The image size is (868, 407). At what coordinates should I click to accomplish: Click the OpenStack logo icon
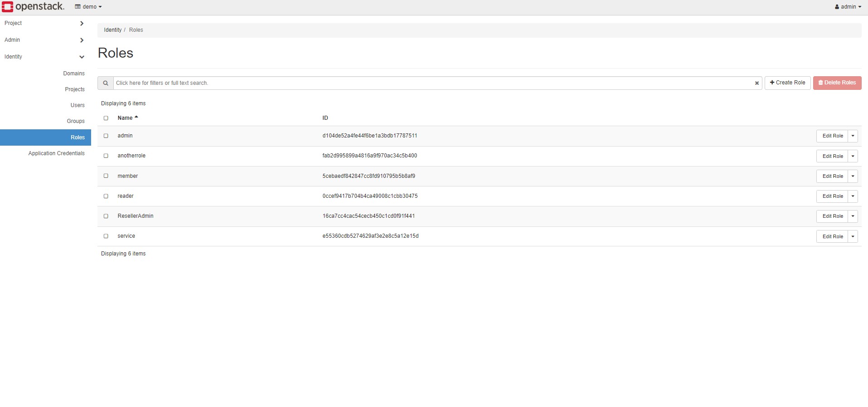click(8, 7)
